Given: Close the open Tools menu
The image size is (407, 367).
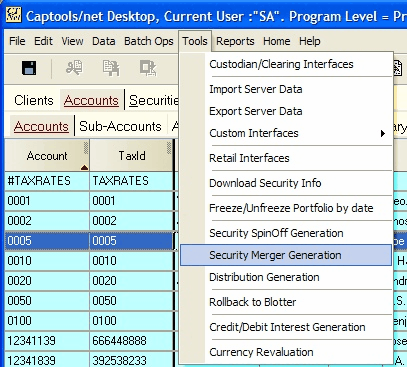Looking at the screenshot, I should click(x=195, y=41).
